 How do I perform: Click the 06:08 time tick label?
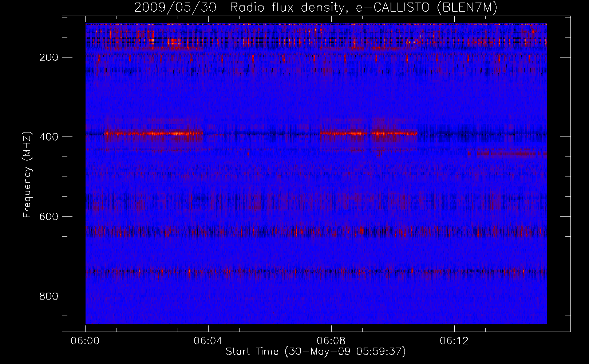pos(331,341)
